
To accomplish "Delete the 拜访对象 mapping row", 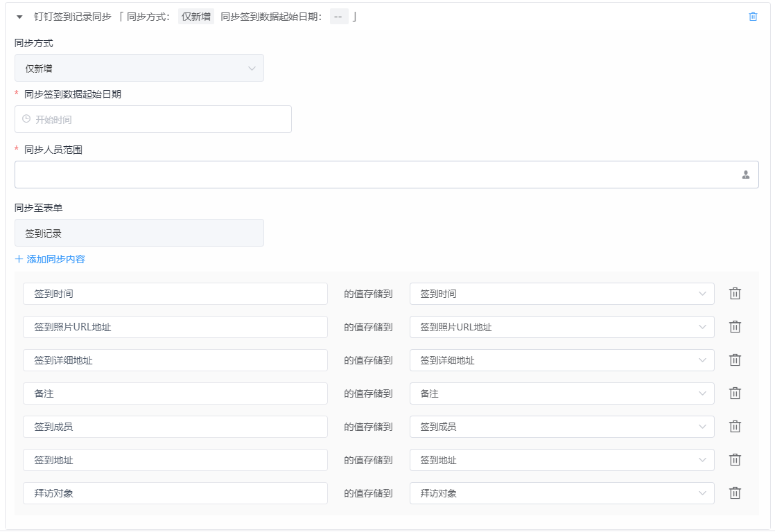I will (x=735, y=493).
